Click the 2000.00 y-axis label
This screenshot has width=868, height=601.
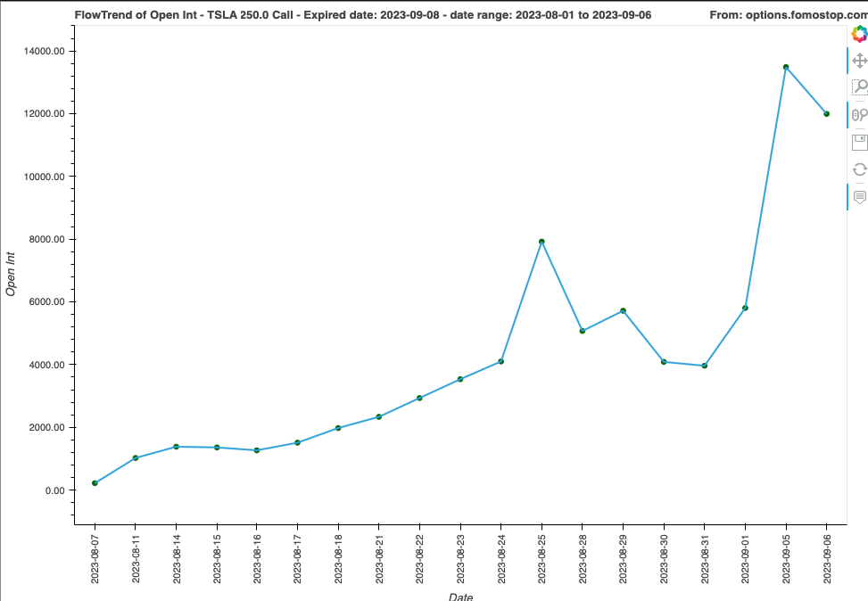(47, 427)
